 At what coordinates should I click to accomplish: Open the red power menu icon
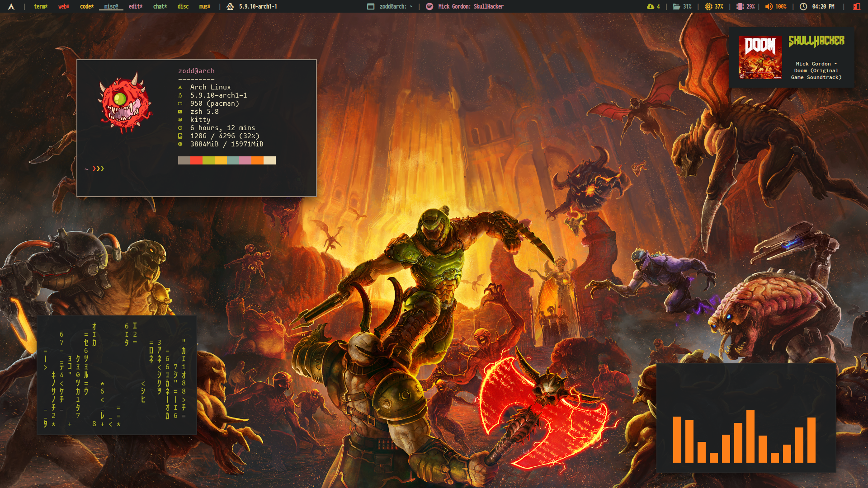[x=856, y=6]
